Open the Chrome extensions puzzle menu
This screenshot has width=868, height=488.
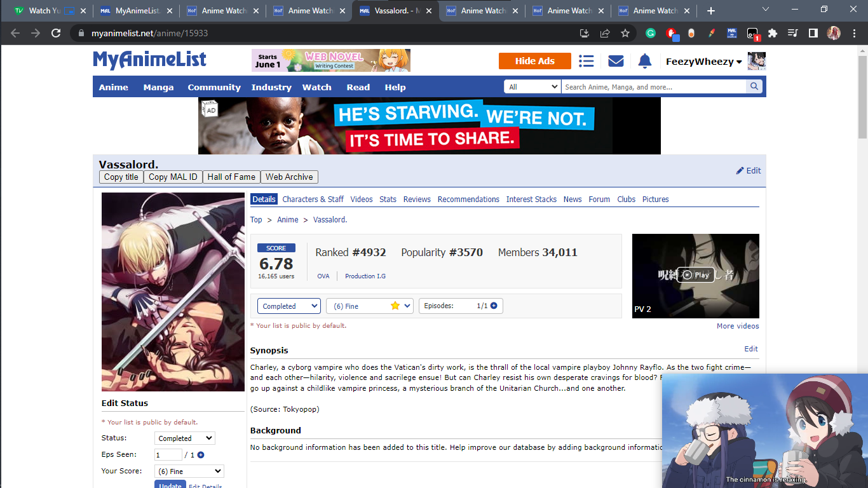click(x=773, y=33)
